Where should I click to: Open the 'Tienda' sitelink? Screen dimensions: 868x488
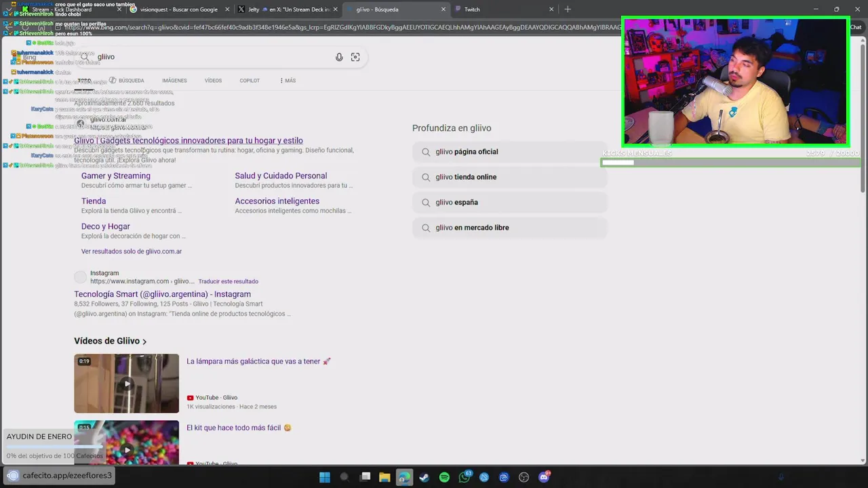tap(94, 201)
